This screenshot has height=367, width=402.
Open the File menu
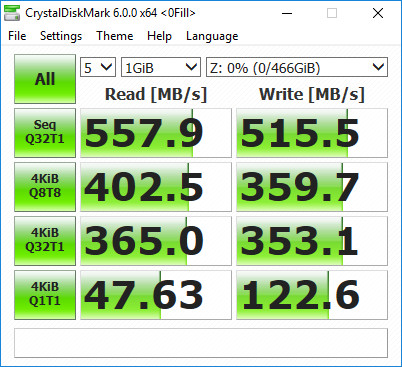click(17, 36)
